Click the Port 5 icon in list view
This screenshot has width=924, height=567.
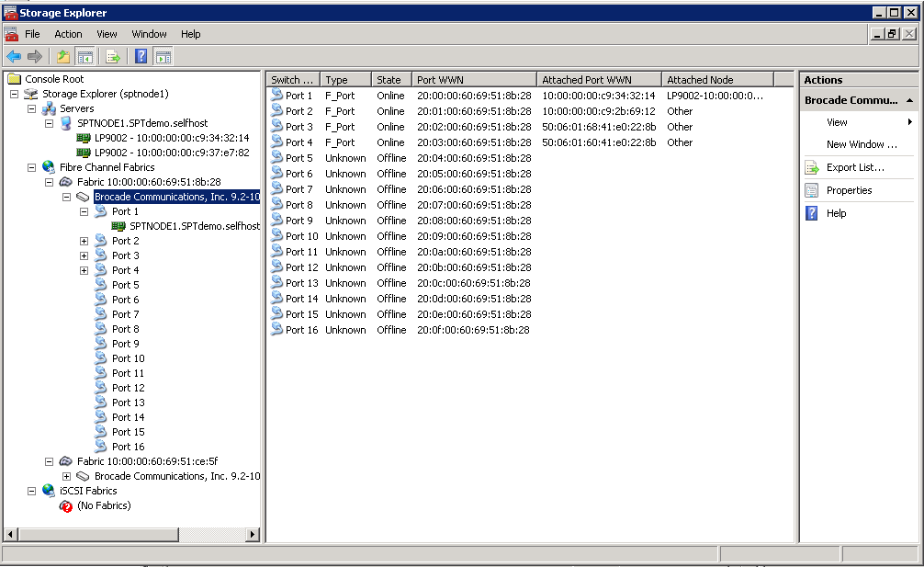point(277,158)
